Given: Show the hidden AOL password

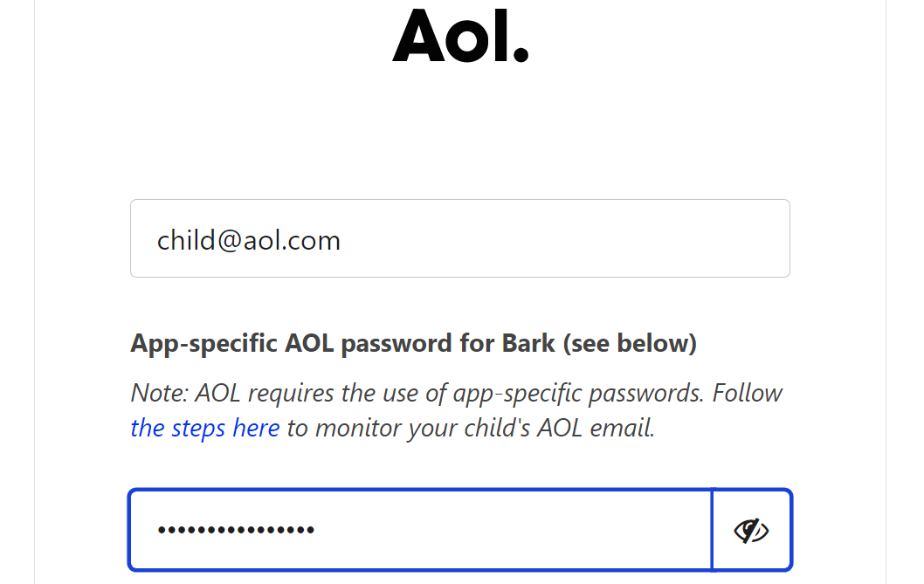Looking at the screenshot, I should (751, 530).
